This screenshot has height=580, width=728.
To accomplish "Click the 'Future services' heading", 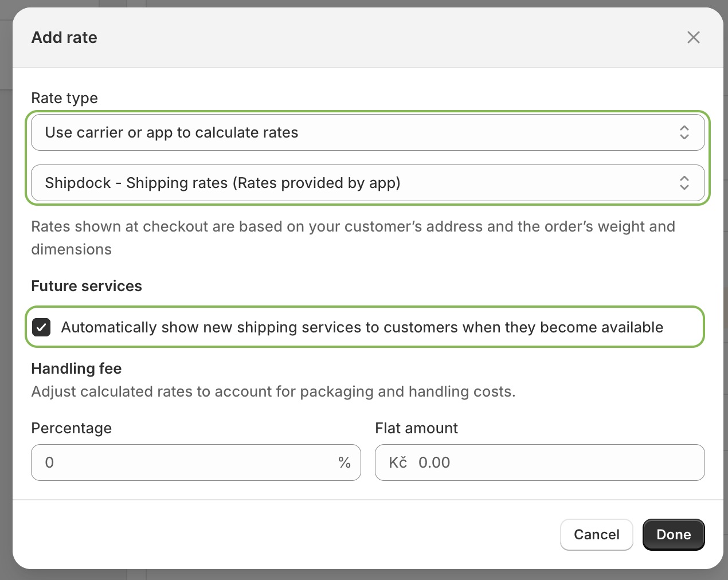I will 87,286.
